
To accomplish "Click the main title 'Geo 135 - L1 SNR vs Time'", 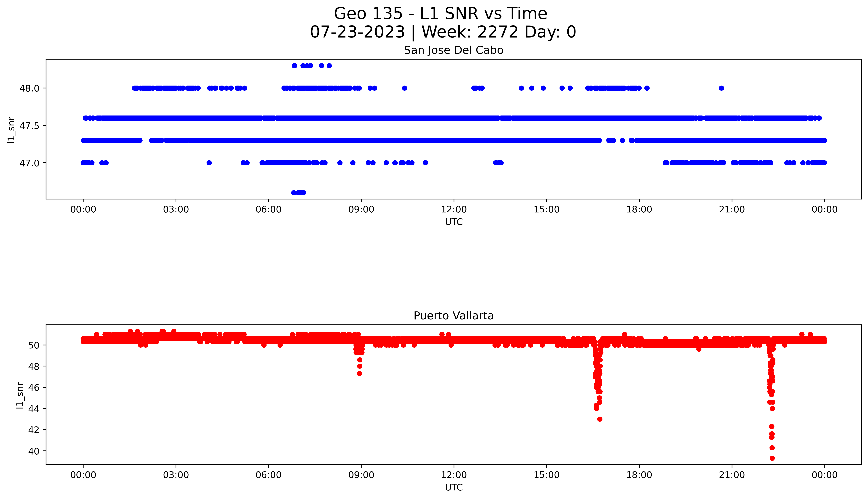I will 440,14.
